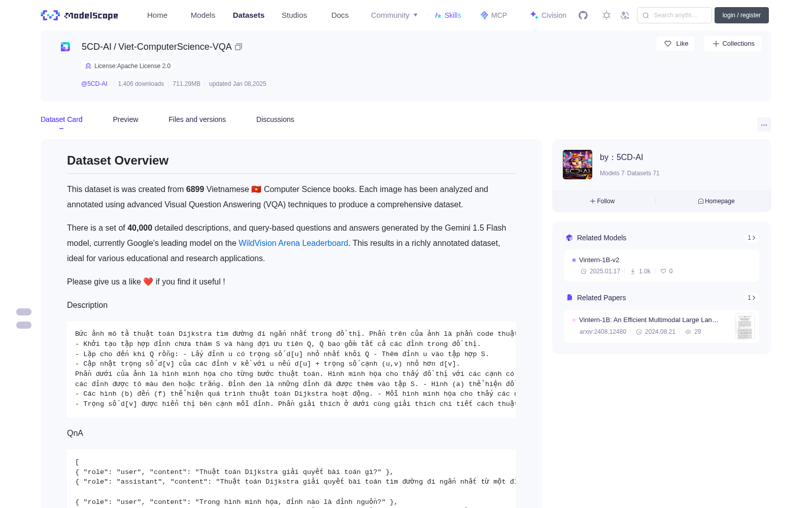Screen dimensions: 812x508
Task: Click the login / register button
Action: (x=741, y=15)
